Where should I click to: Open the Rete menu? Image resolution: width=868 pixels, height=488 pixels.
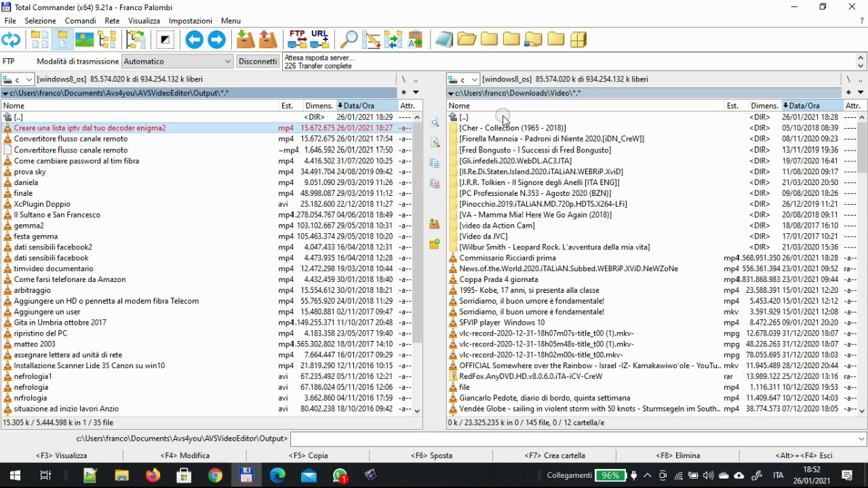pyautogui.click(x=113, y=21)
